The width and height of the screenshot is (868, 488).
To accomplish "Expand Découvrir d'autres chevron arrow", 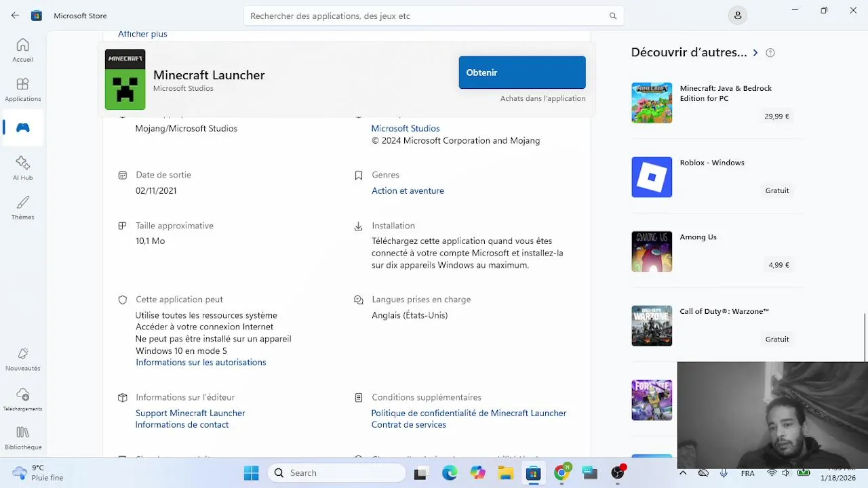I will (x=755, y=53).
